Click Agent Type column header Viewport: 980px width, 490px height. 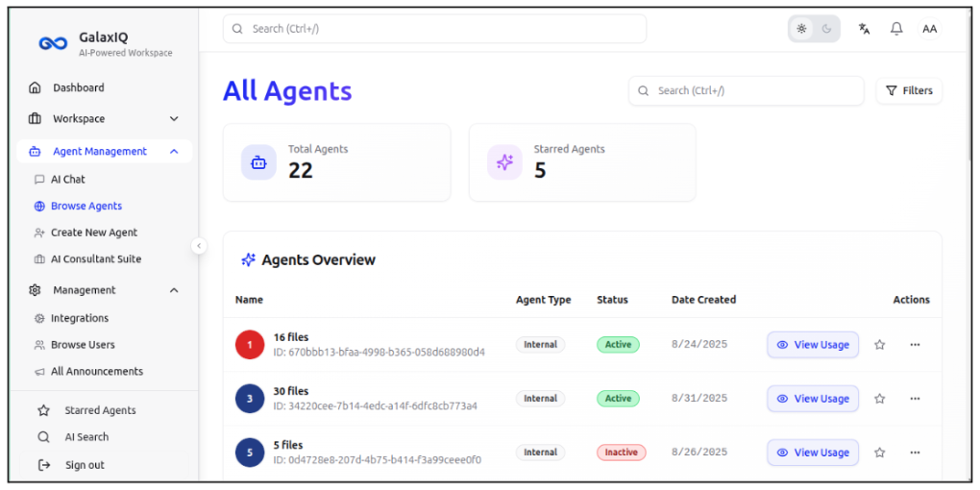543,300
